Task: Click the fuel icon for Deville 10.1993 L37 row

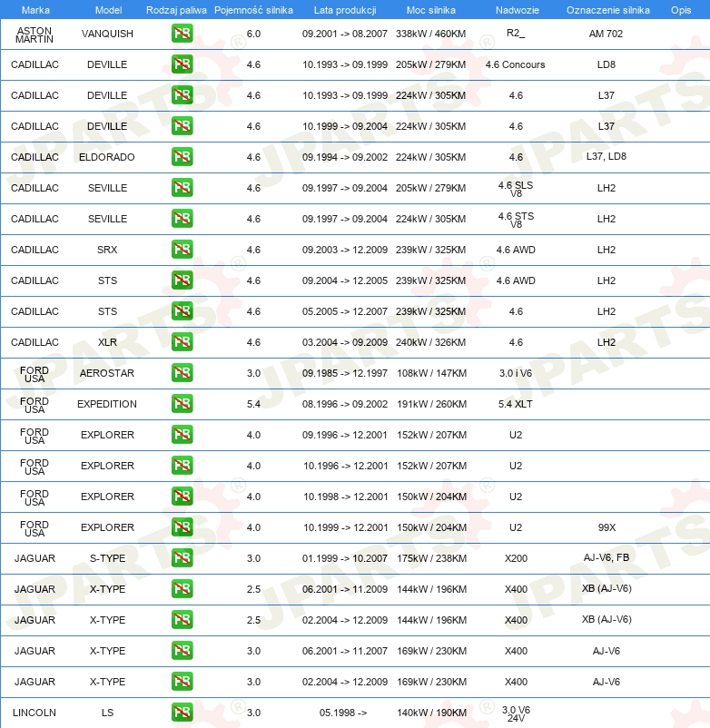Action: pos(182,95)
